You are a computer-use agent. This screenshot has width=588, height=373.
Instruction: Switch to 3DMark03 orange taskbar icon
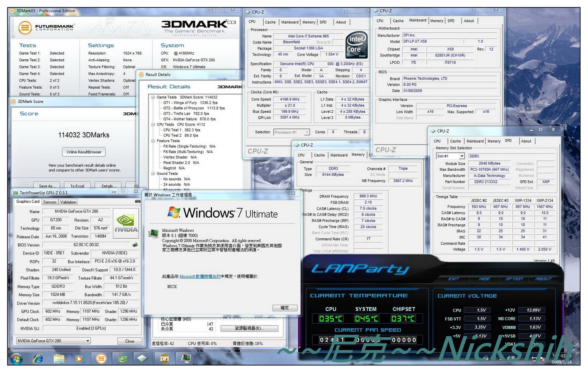point(101,358)
